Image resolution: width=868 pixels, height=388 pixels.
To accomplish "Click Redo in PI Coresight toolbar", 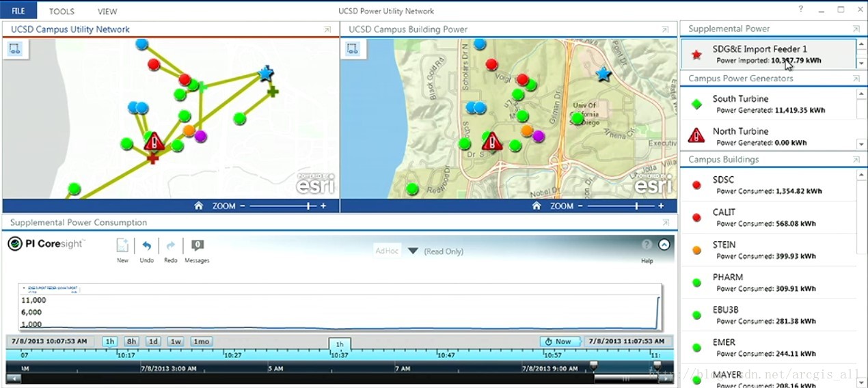I will 171,250.
